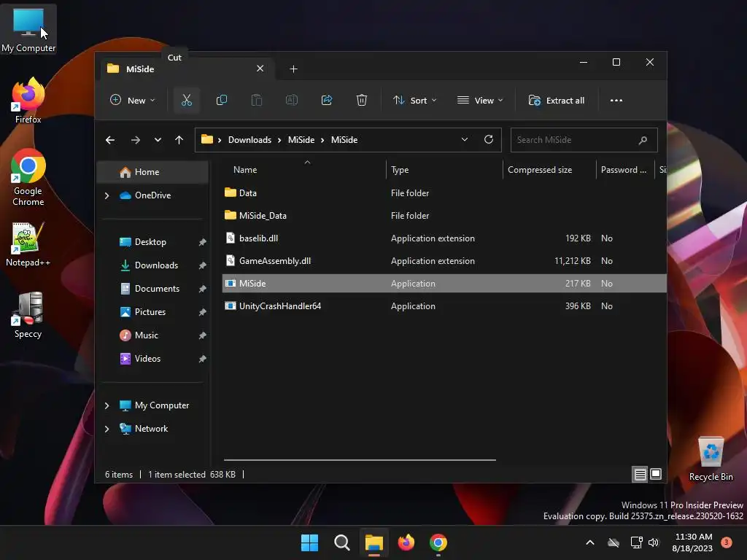Open the Sort dropdown
This screenshot has width=747, height=560.
click(414, 100)
